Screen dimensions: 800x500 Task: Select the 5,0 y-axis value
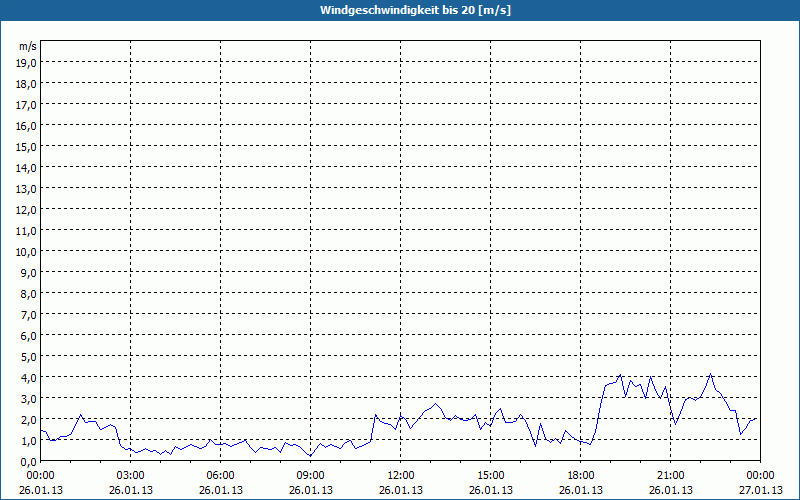pyautogui.click(x=29, y=357)
